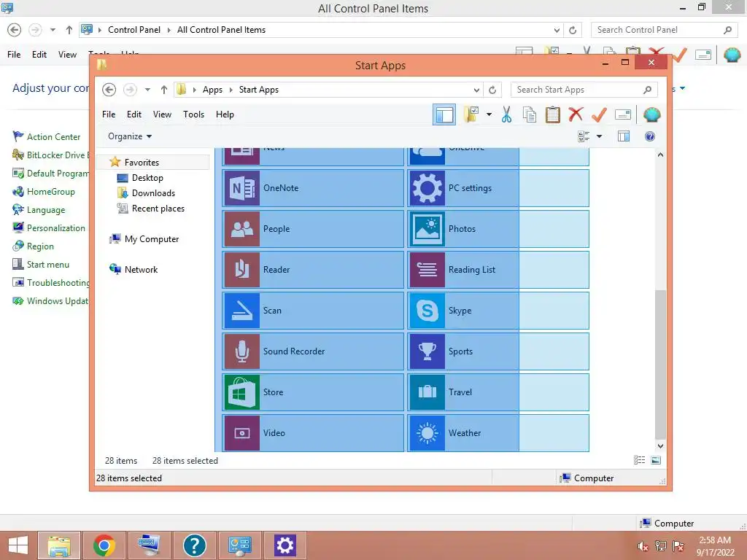Open the blue Help question mark icon
The height and width of the screenshot is (560, 747).
tap(650, 136)
